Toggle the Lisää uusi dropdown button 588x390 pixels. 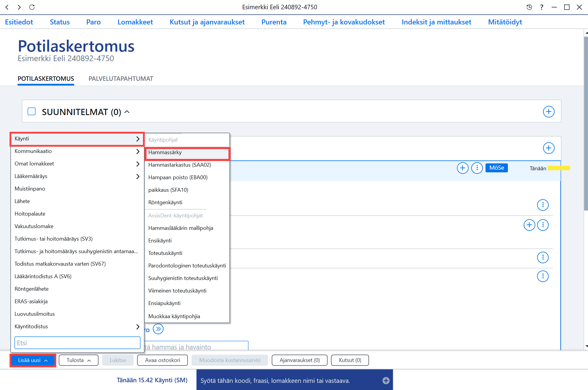(x=33, y=360)
